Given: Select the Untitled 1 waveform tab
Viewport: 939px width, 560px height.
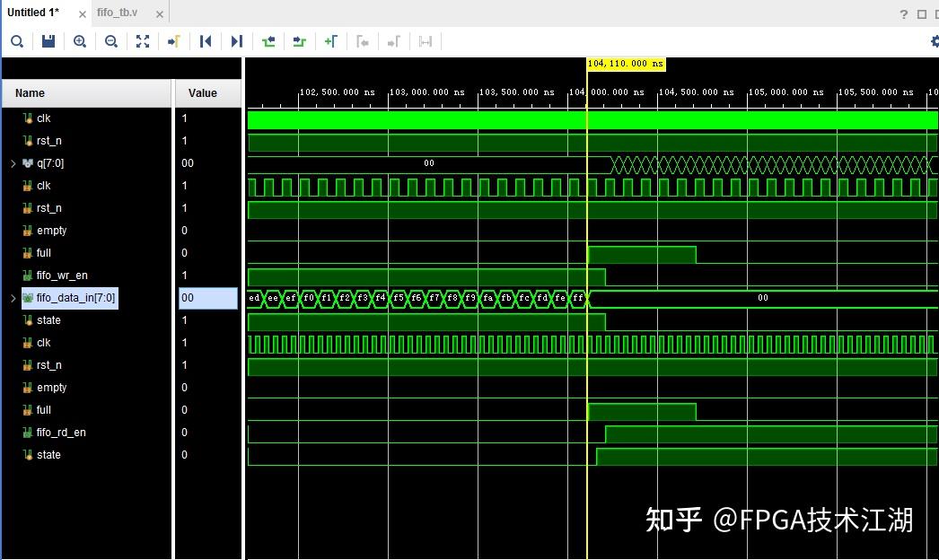Looking at the screenshot, I should 31,13.
